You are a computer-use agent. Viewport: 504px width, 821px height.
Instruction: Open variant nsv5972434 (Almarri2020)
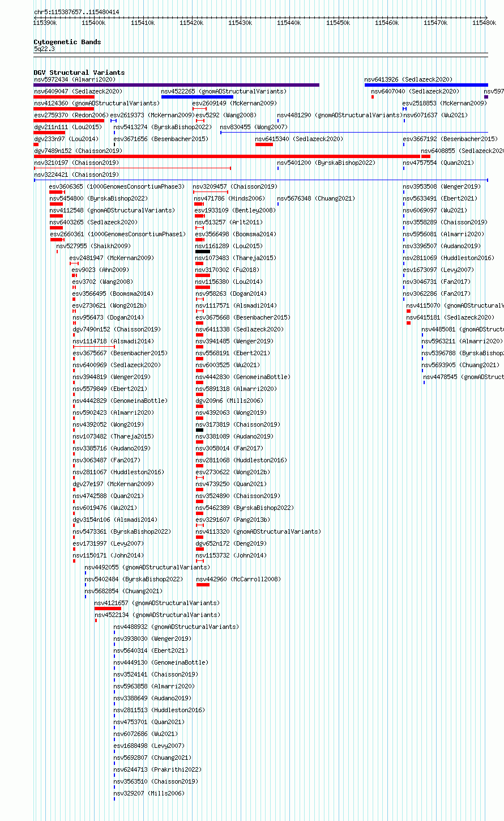click(x=75, y=80)
